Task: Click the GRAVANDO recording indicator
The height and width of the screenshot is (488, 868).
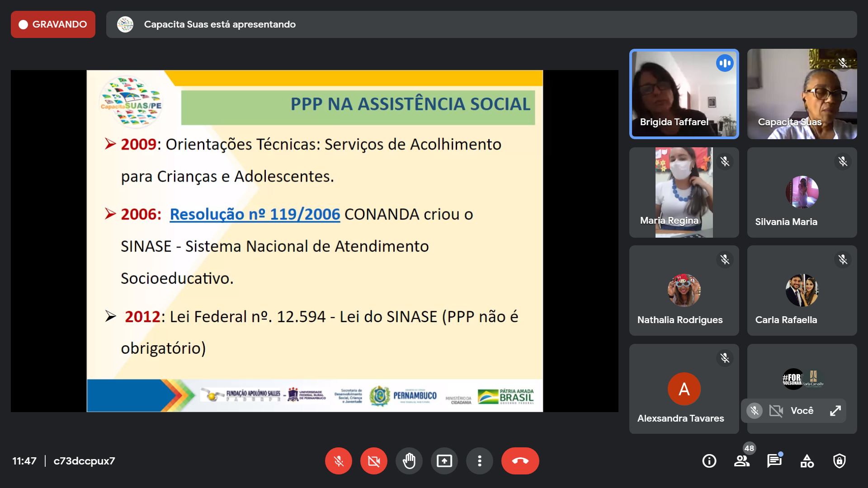Action: click(x=53, y=24)
